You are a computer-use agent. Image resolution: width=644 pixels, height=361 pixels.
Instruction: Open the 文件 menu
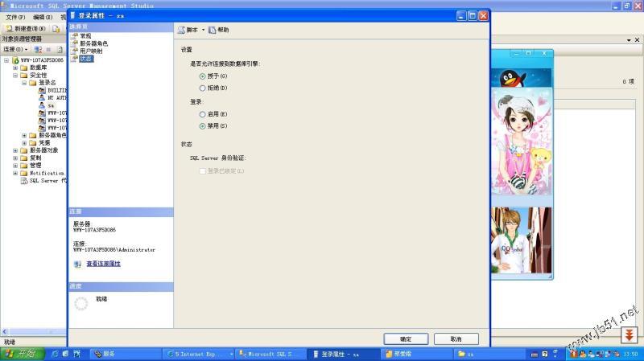pyautogui.click(x=15, y=17)
